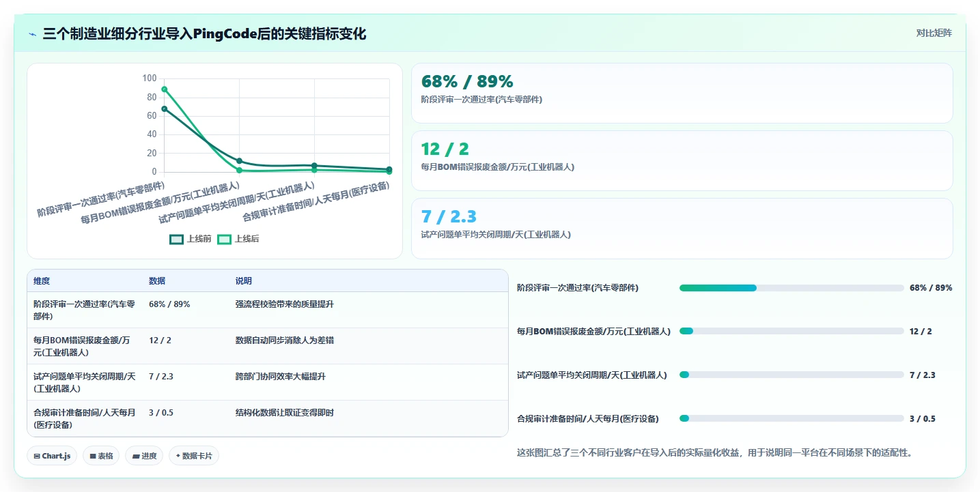Click the 维度 column header
Viewport: 980px width, 492px height.
coord(42,281)
